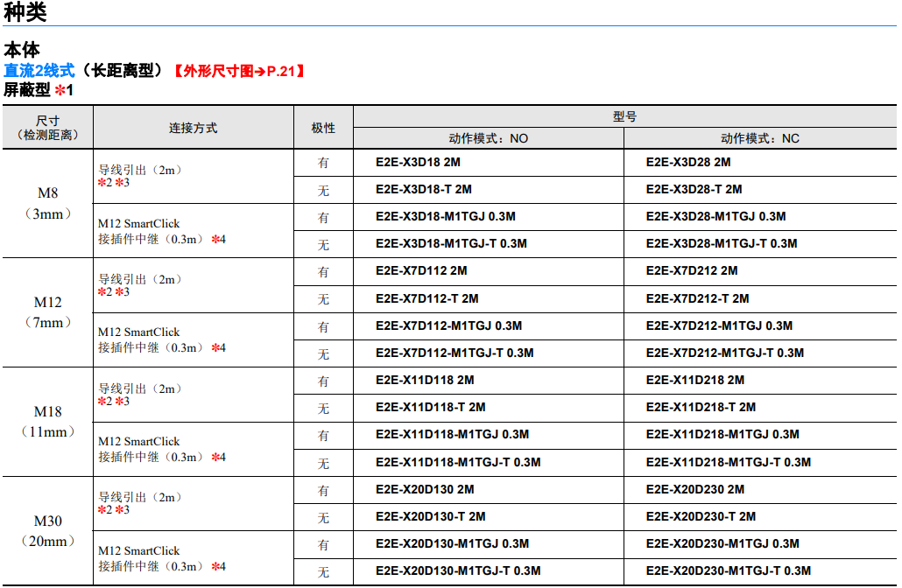Image resolution: width=902 pixels, height=588 pixels.
Task: Click 导线引出（2m） in the M30 row
Action: tap(139, 497)
